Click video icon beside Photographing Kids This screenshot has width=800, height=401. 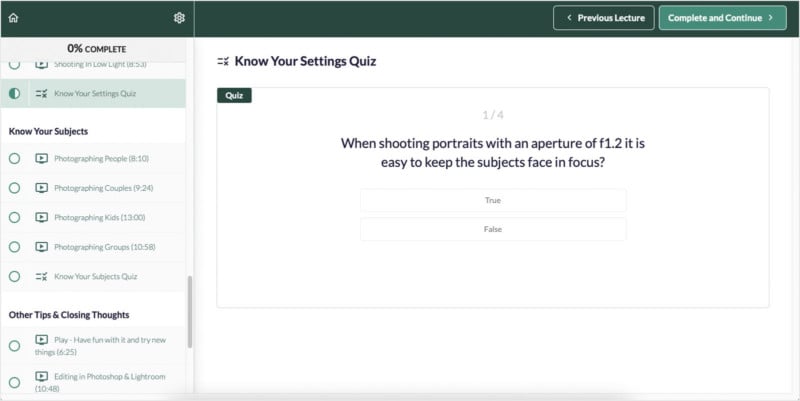41,217
